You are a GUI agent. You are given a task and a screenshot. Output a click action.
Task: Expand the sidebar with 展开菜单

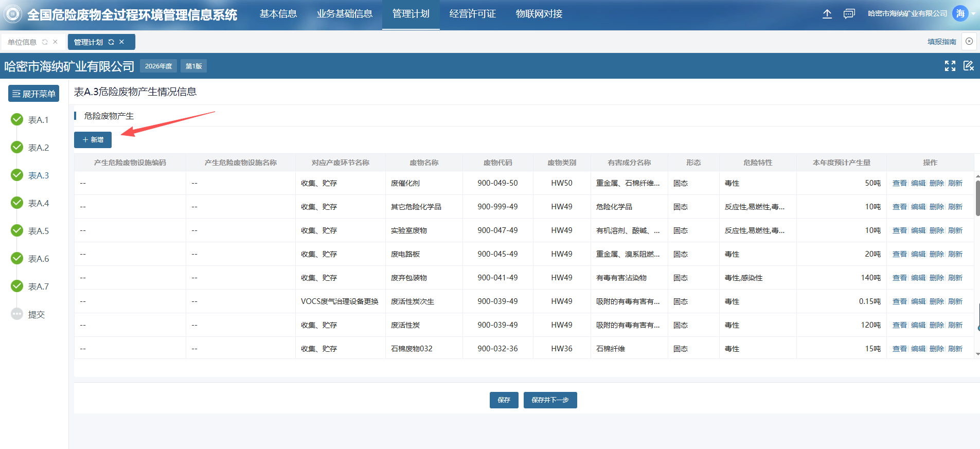[x=34, y=94]
